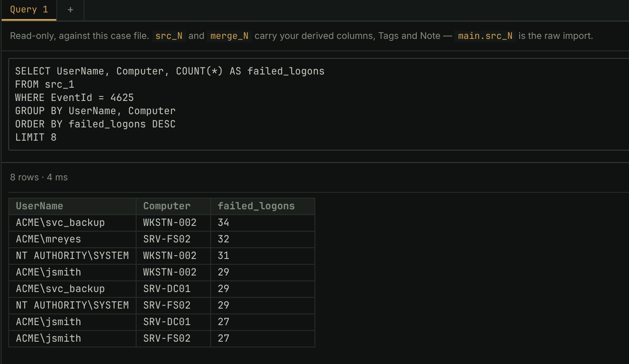
Task: Click the merge_N code label in hint
Action: [x=229, y=36]
